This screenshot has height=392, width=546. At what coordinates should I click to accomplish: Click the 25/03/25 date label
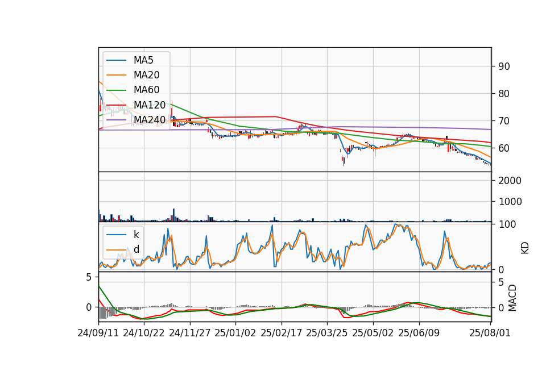(x=327, y=333)
